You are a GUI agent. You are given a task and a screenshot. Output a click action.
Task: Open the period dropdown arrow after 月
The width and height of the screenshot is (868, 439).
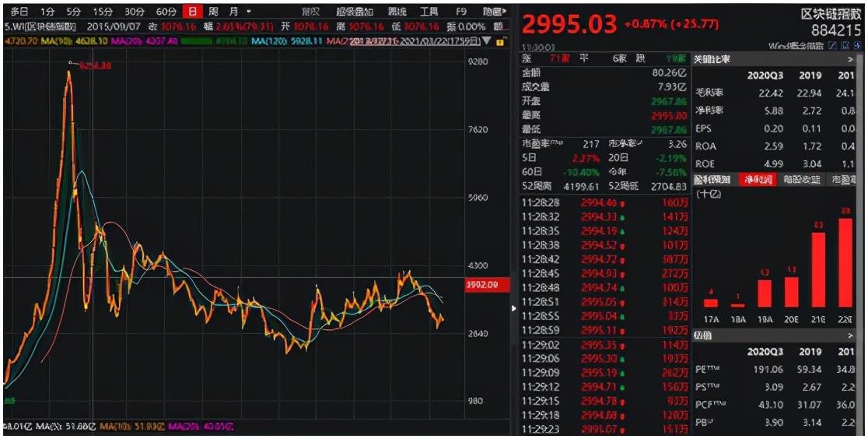pyautogui.click(x=249, y=12)
